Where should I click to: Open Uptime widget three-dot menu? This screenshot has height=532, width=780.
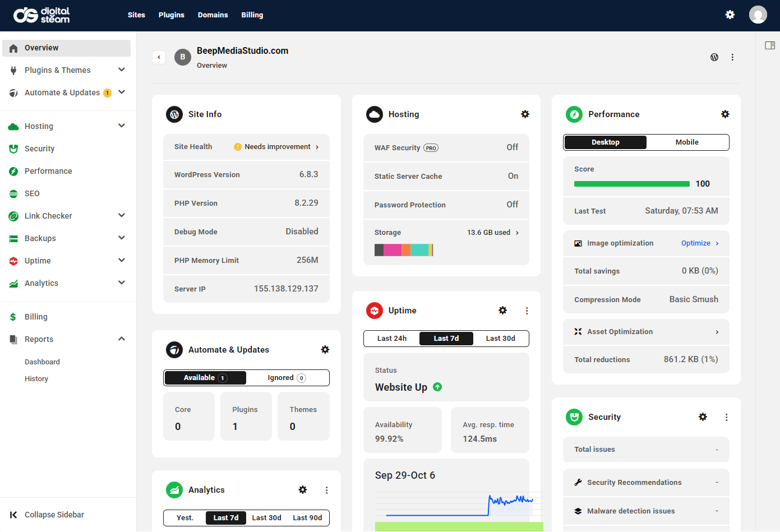tap(527, 311)
